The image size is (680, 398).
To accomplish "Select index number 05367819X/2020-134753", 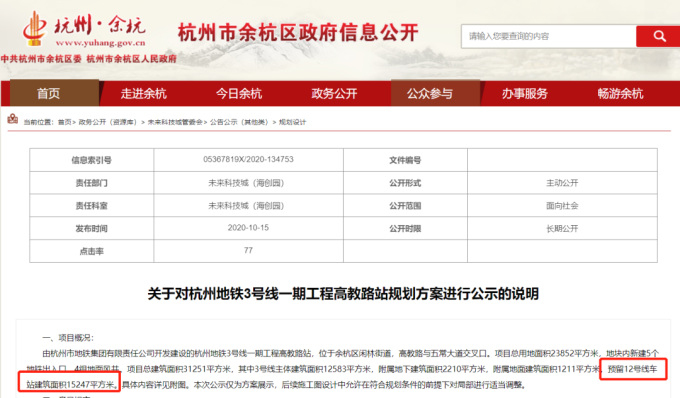I will [248, 159].
